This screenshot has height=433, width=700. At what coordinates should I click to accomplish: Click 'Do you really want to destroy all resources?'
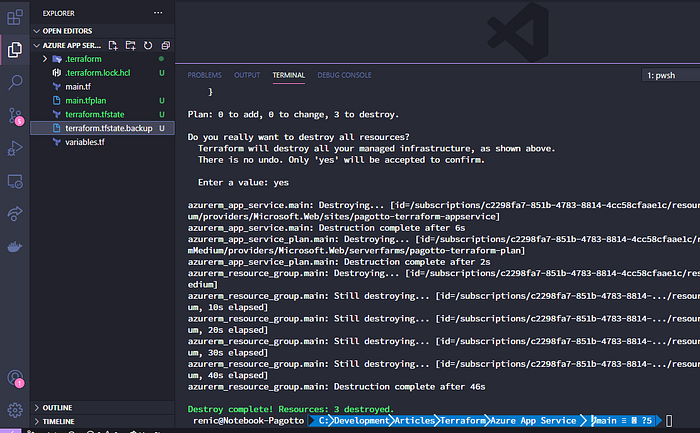(298, 137)
